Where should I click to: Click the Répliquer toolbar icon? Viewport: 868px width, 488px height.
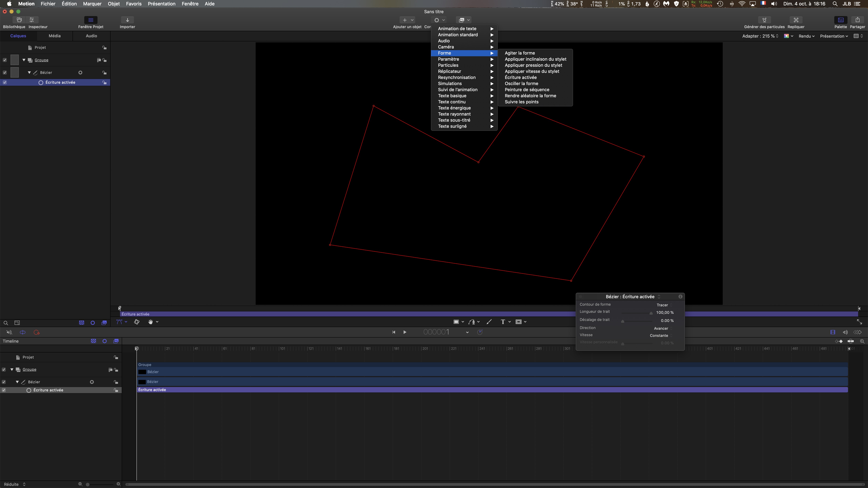[x=796, y=20]
